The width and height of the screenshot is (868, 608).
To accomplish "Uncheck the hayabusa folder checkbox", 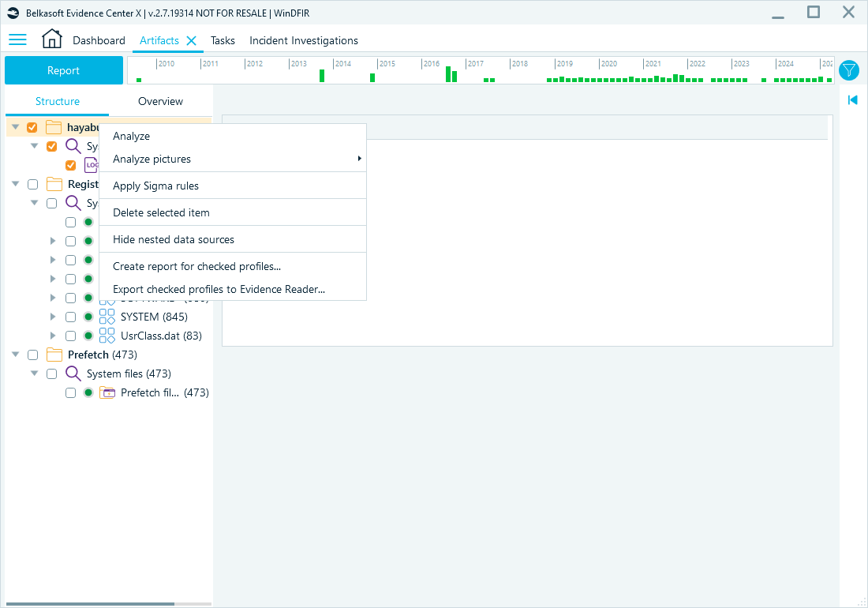I will (x=32, y=127).
